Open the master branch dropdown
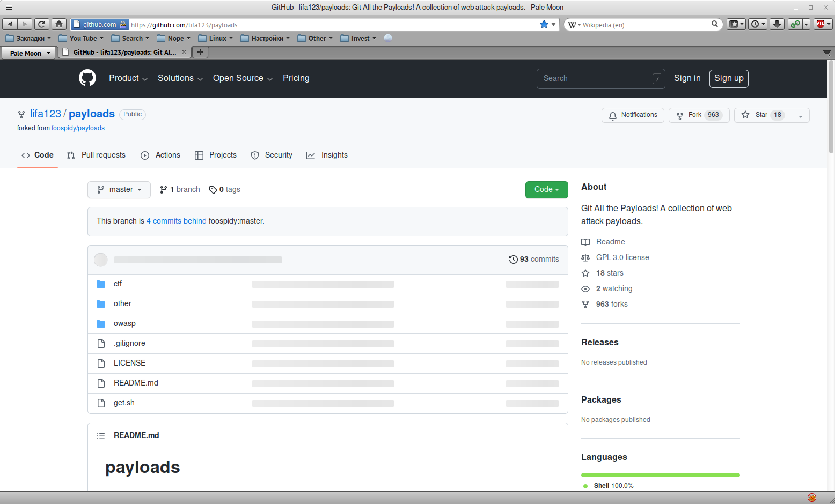This screenshot has height=504, width=835. 119,190
